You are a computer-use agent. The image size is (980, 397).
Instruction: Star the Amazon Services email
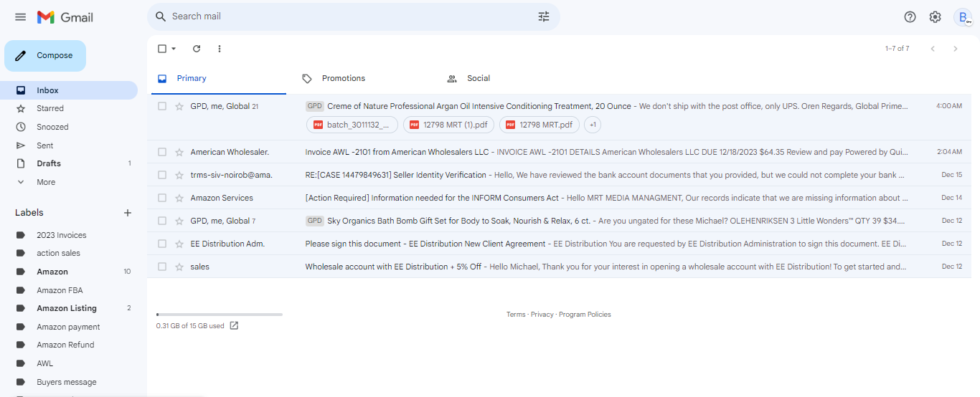pos(179,198)
